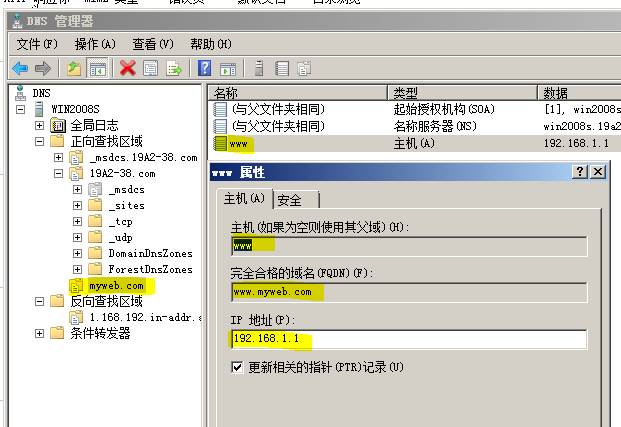This screenshot has height=427, width=621.
Task: Click the Up one level folder icon
Action: [x=74, y=69]
